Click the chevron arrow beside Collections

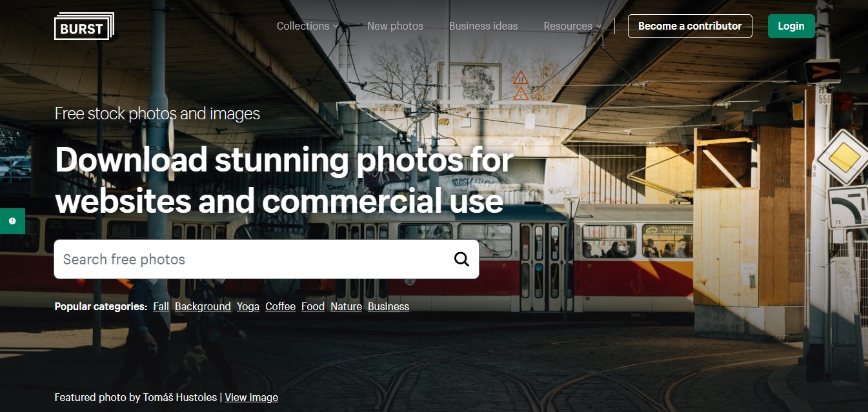click(336, 26)
